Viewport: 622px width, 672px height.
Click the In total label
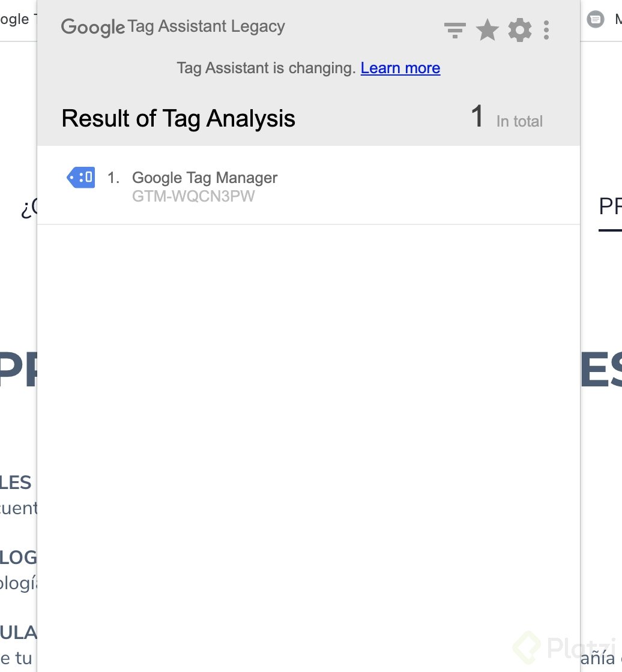click(519, 121)
